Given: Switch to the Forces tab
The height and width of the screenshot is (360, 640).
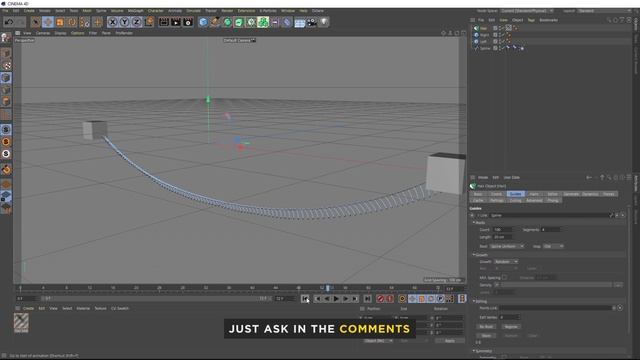Looking at the screenshot, I should (x=609, y=194).
